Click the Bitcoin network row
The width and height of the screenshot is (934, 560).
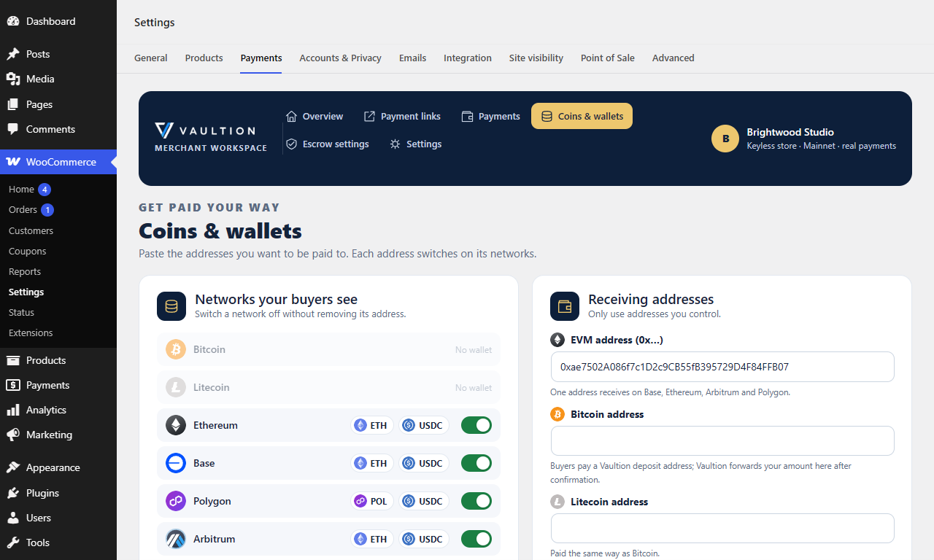(328, 349)
